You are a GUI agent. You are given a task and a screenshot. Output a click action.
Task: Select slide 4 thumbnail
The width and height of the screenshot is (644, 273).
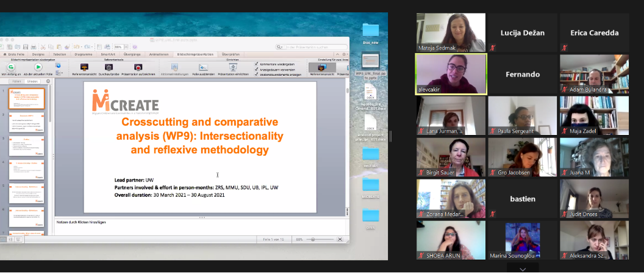click(27, 169)
